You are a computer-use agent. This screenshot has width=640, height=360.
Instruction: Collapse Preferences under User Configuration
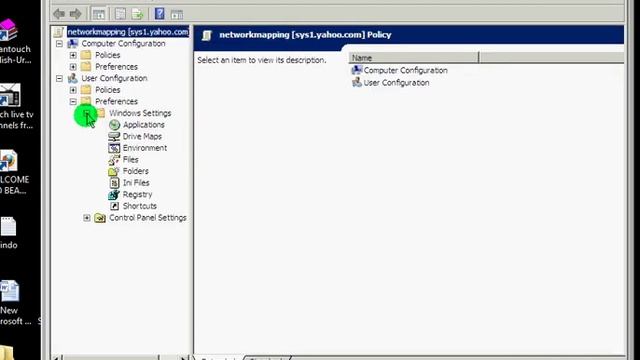click(x=73, y=101)
